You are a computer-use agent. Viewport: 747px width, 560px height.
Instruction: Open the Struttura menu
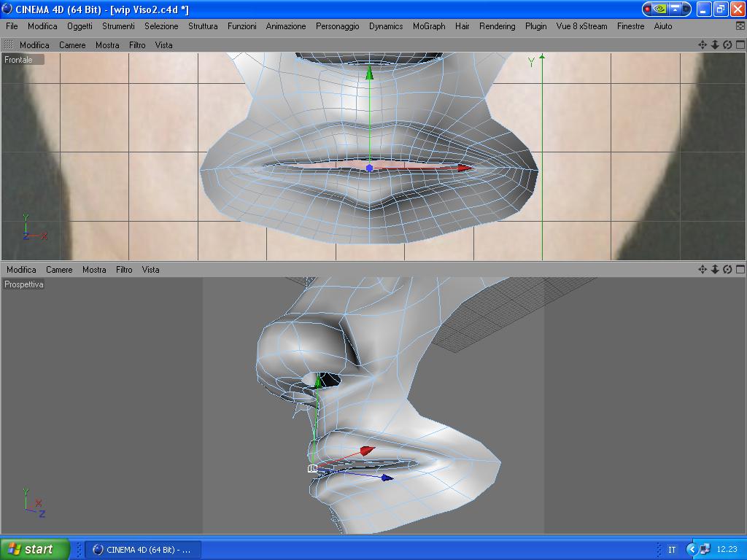203,26
